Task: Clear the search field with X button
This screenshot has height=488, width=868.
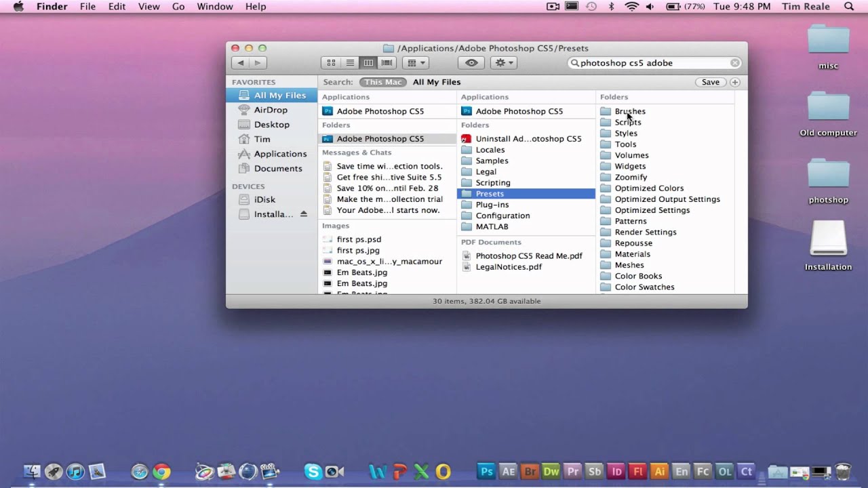Action: [x=735, y=62]
